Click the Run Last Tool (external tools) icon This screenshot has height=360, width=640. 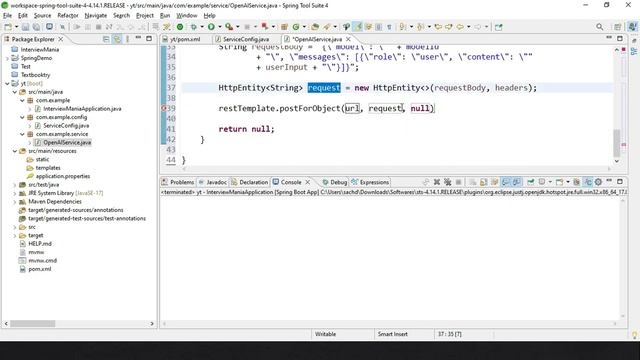pos(229,27)
